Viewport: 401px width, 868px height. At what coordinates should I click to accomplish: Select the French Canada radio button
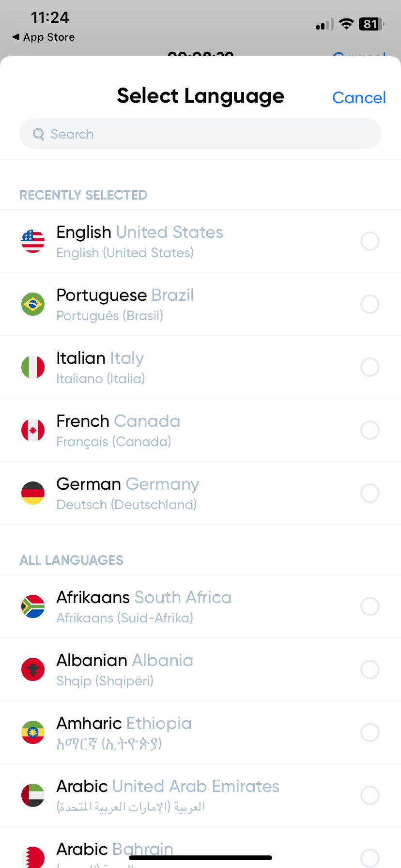pos(370,430)
